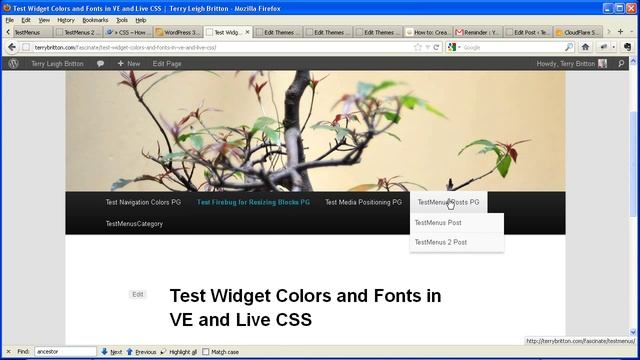Click Highlight all in find bar

[x=179, y=351]
